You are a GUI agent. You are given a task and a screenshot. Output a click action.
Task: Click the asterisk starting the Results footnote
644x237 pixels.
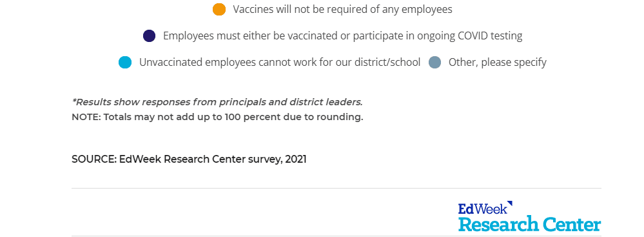74,101
